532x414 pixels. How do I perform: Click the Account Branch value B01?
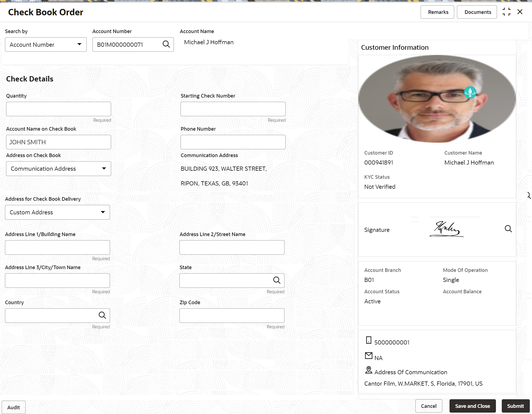coord(369,280)
